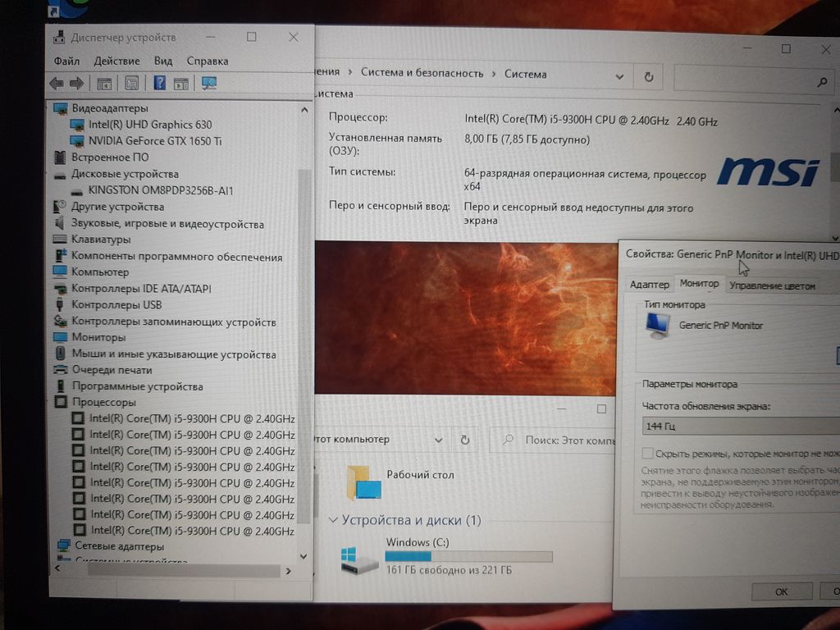Switch to the Управление цветом tab
840x630 pixels.
(x=772, y=285)
